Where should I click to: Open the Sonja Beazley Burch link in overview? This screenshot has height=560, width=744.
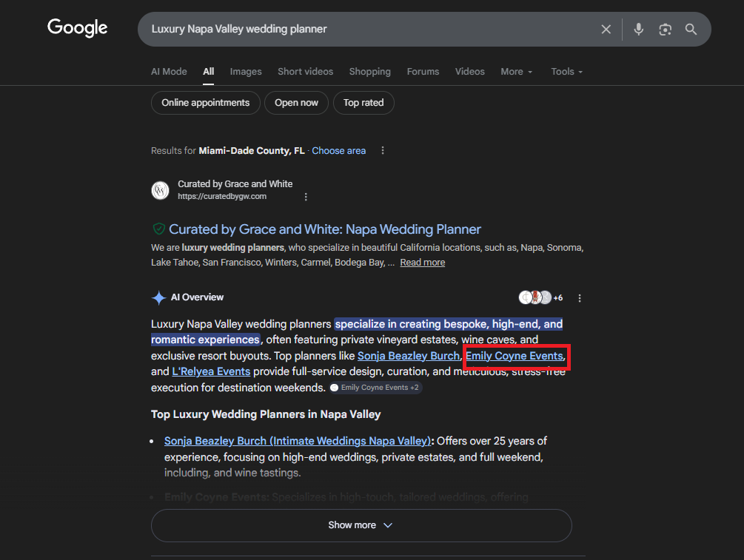coord(409,356)
